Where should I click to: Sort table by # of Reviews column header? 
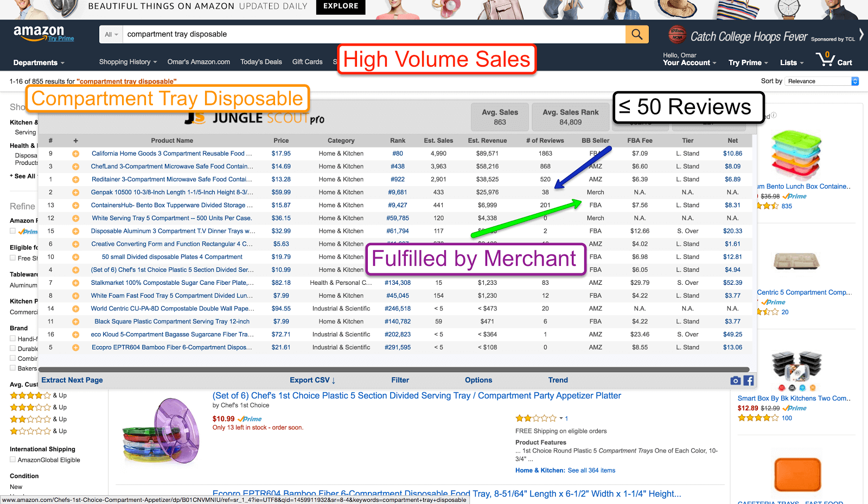[545, 141]
